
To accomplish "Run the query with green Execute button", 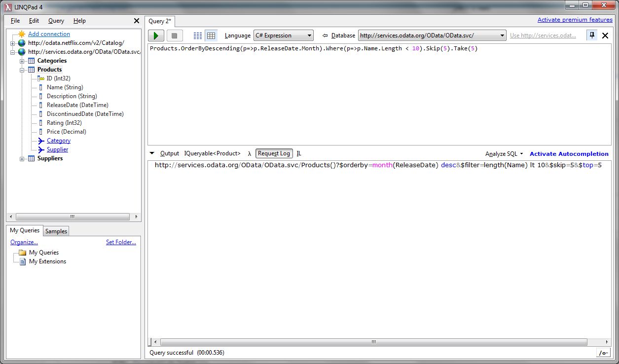I will pyautogui.click(x=156, y=36).
